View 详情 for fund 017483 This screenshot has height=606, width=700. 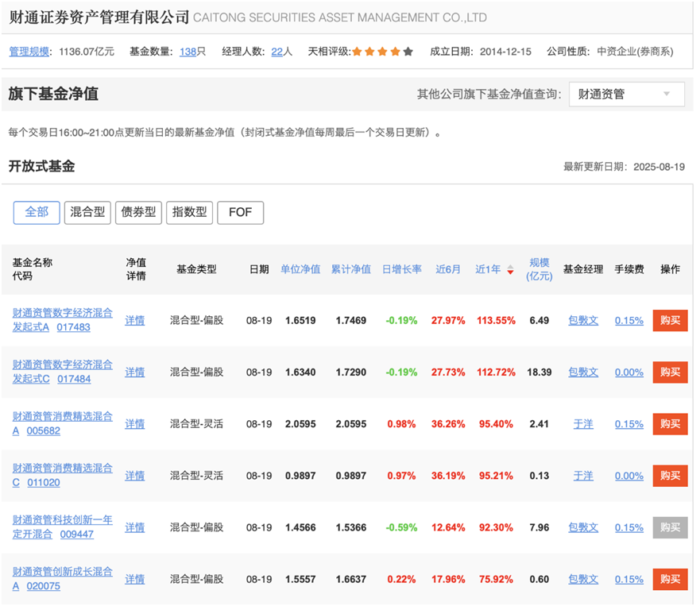click(x=134, y=321)
